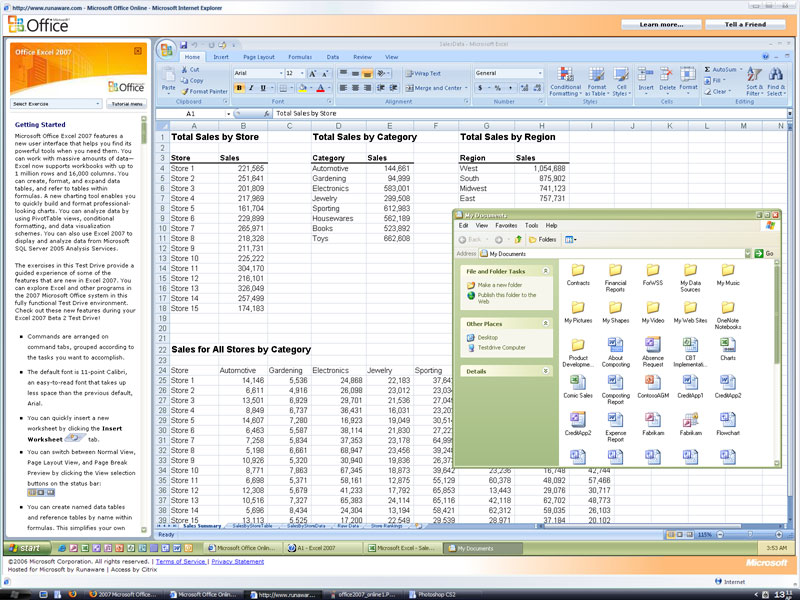
Task: Toggle Italic formatting
Action: pos(251,88)
